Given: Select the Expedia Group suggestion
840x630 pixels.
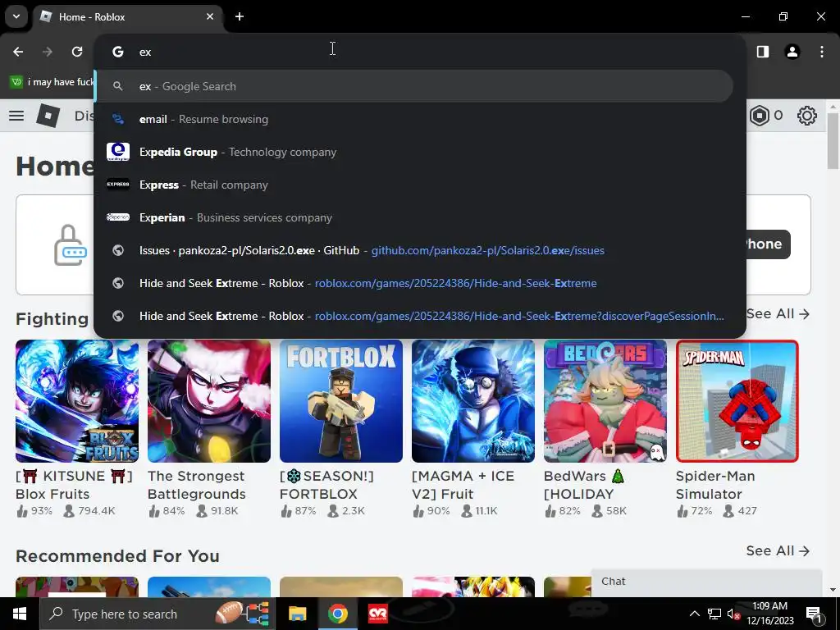Looking at the screenshot, I should [x=413, y=152].
